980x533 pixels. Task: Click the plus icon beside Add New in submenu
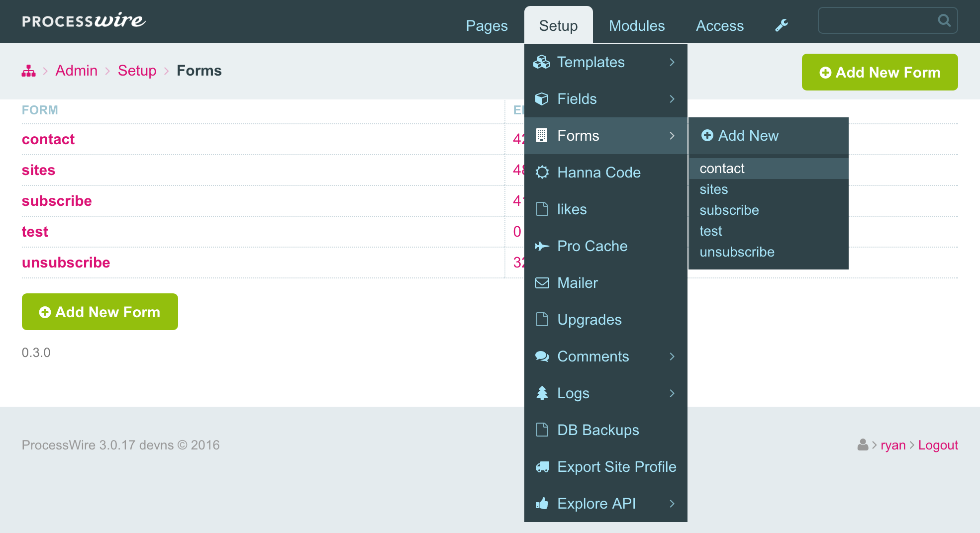(x=707, y=135)
